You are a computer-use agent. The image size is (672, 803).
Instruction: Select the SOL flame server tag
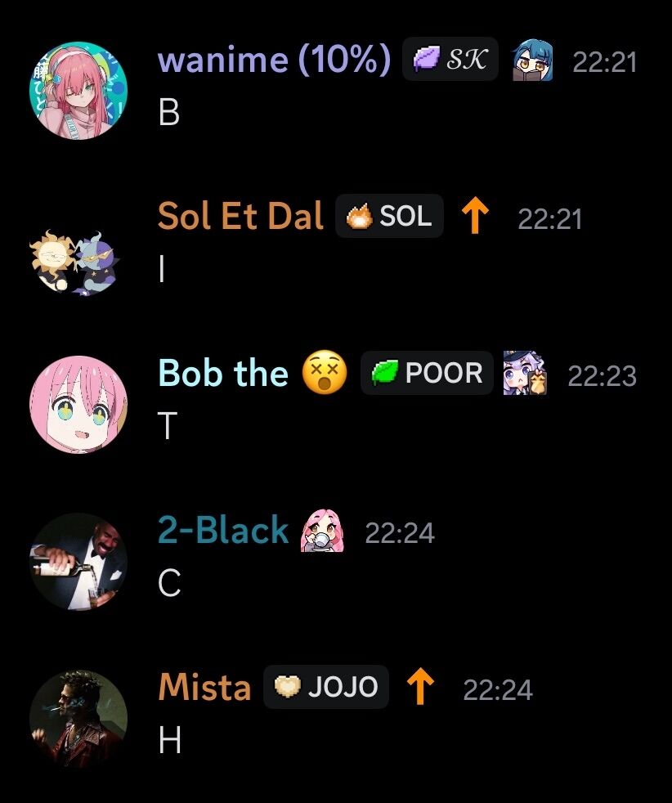[389, 216]
